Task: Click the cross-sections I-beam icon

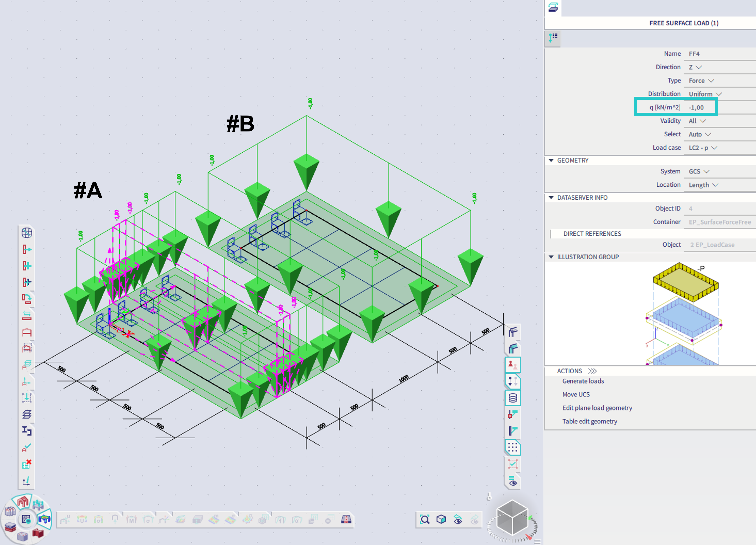Action: pos(27,431)
